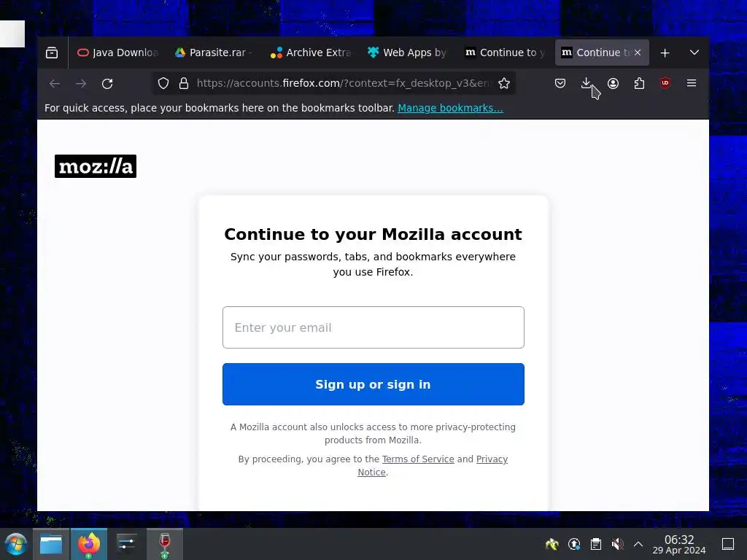Click the Mozilla logo
The image size is (747, 560).
pyautogui.click(x=96, y=166)
